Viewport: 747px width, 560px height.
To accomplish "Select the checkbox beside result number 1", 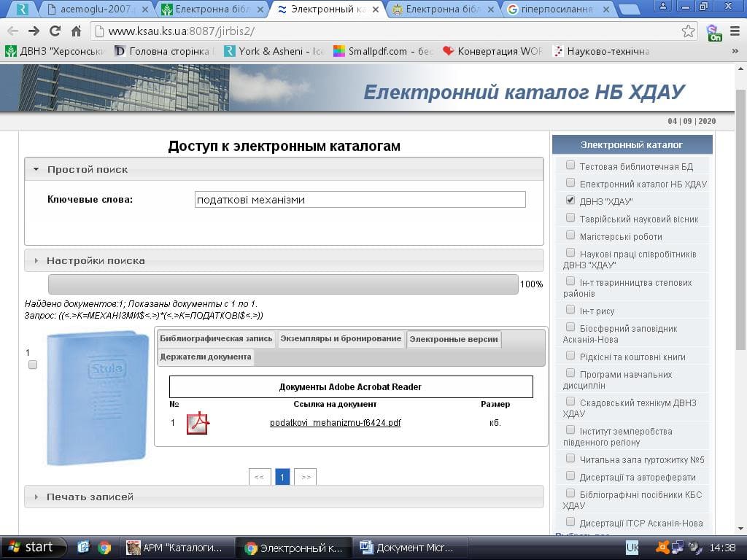I will [32, 365].
